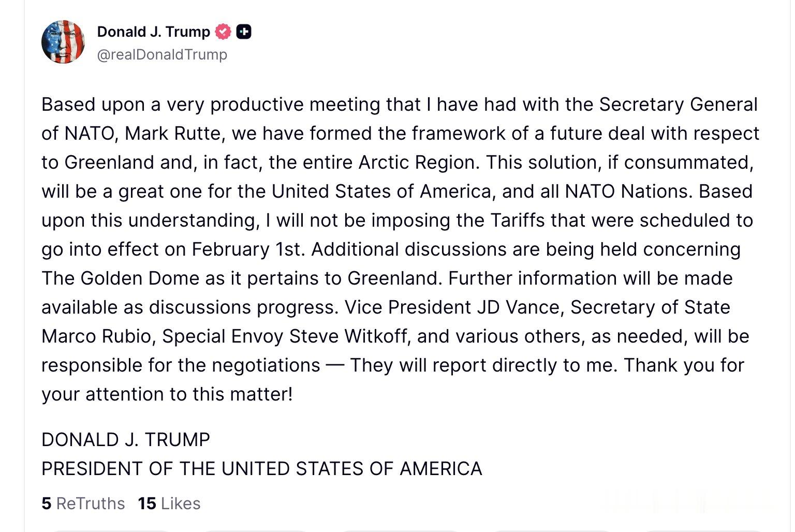Open the Donald J. Trump profile avatar
The width and height of the screenshot is (795, 532).
63,42
